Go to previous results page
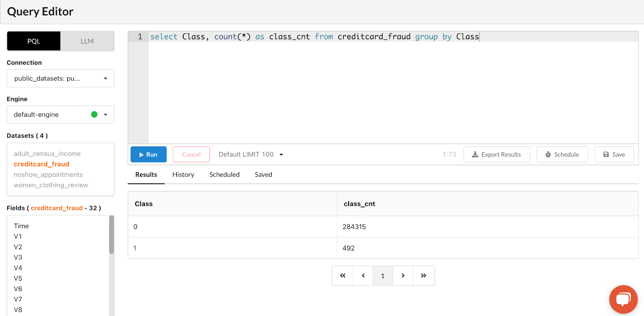The height and width of the screenshot is (316, 644). pyautogui.click(x=363, y=276)
